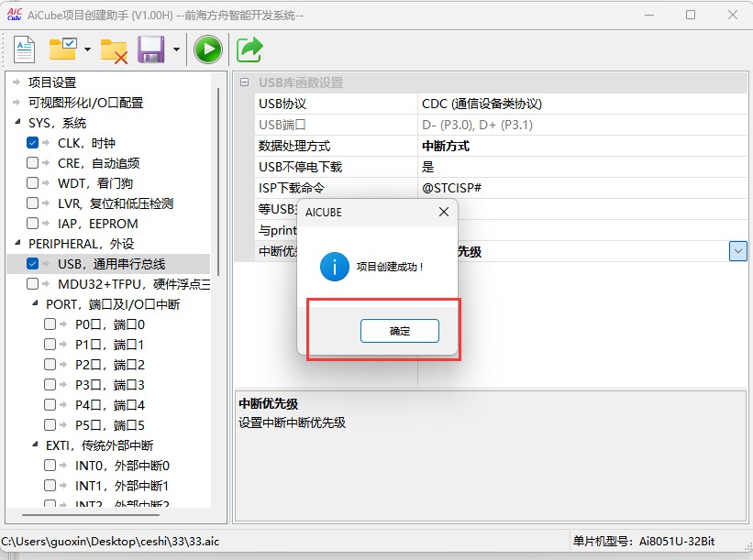Enable the P1口, 端口1 checkbox
Image resolution: width=753 pixels, height=560 pixels.
(x=50, y=344)
